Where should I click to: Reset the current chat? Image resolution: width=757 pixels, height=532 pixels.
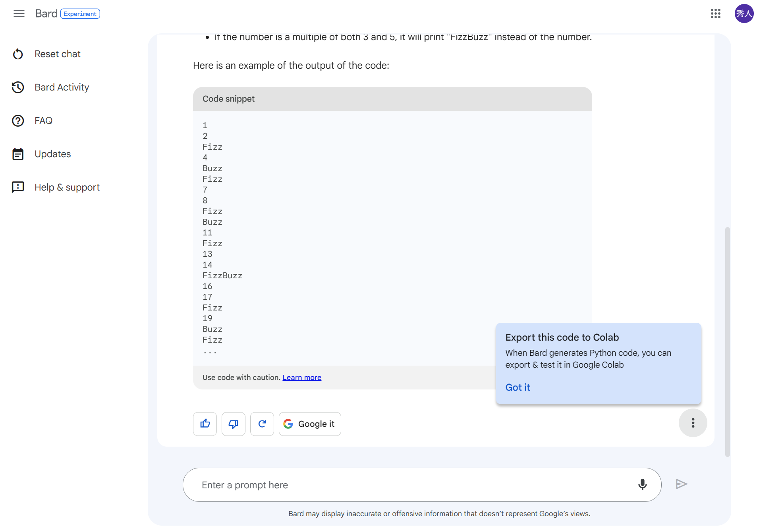tap(57, 54)
